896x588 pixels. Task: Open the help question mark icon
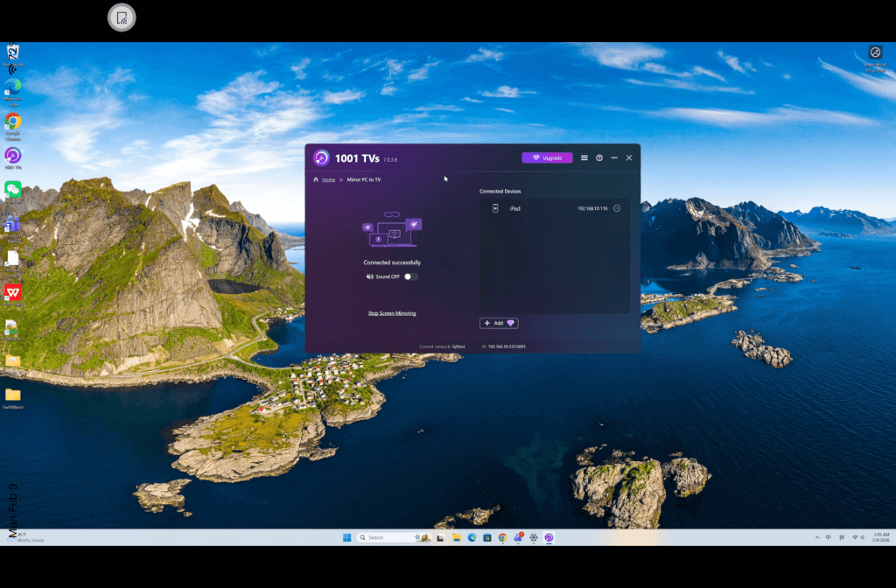[599, 158]
